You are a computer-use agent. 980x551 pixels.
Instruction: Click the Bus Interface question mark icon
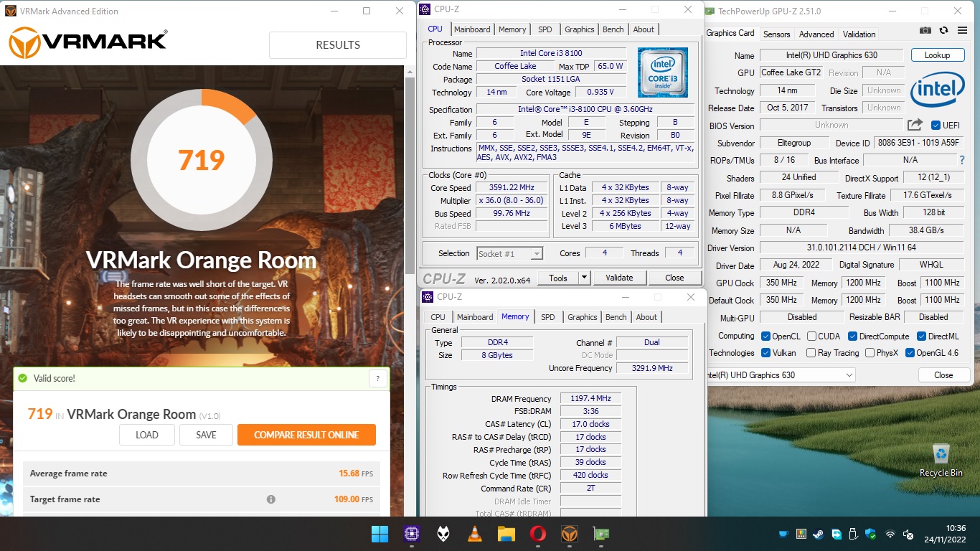tap(962, 160)
